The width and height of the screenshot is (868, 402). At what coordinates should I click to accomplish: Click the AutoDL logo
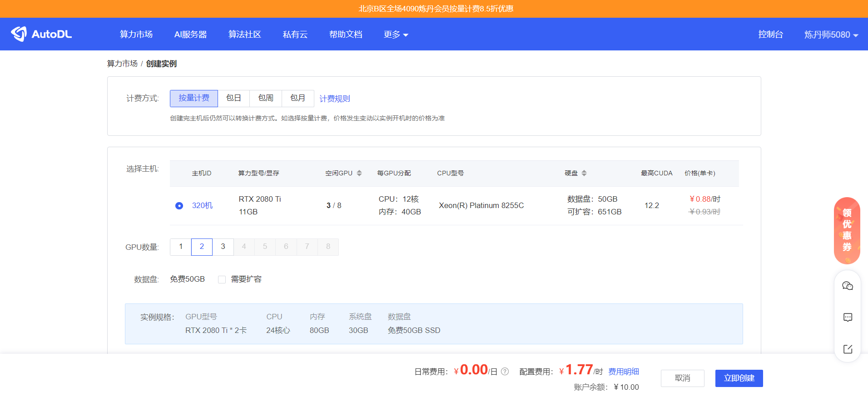click(41, 34)
